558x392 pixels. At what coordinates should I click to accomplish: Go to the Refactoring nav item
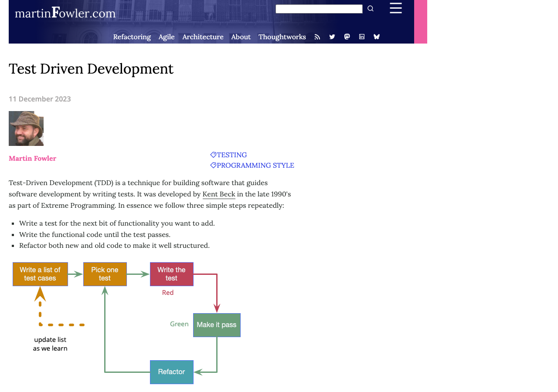click(132, 37)
